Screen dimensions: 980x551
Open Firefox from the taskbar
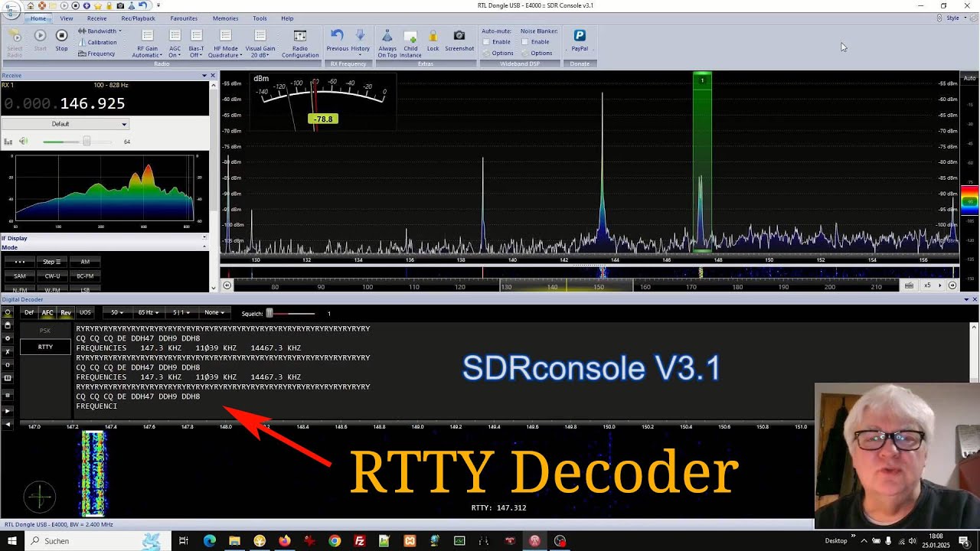point(285,540)
